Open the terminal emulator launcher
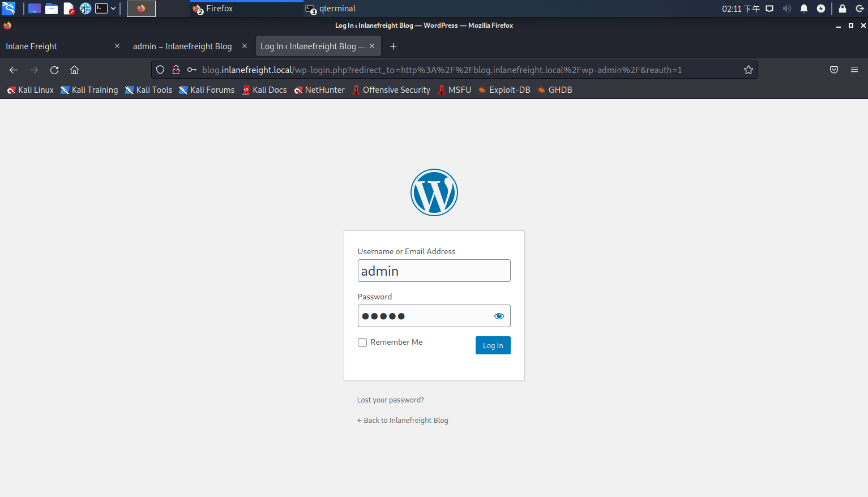The height and width of the screenshot is (497, 868). click(101, 8)
